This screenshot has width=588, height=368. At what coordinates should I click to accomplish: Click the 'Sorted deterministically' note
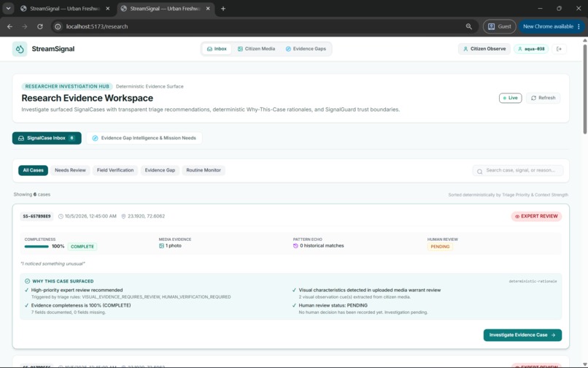(x=508, y=195)
